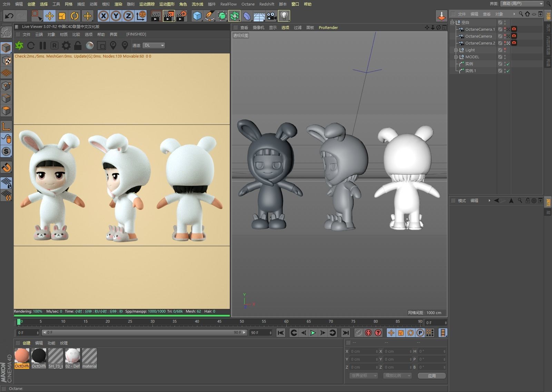Click the home icon in object manager

(527, 14)
